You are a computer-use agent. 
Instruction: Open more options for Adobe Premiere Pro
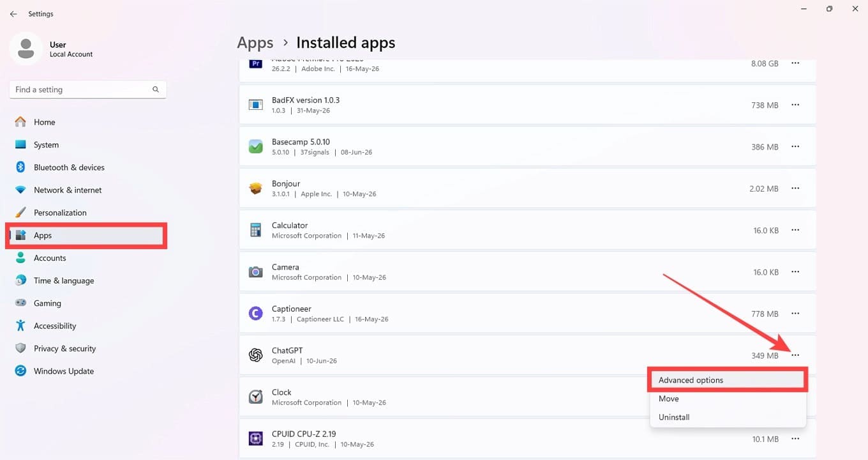[795, 63]
